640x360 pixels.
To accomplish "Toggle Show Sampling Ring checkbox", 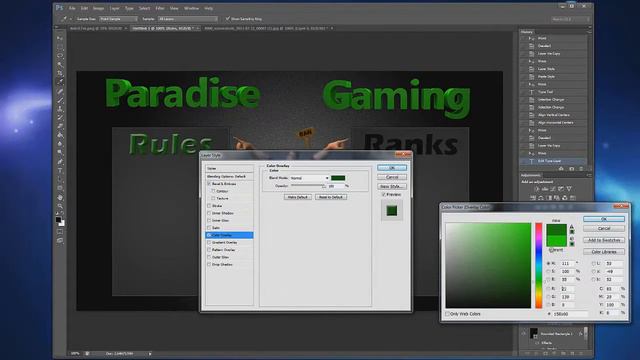I will pyautogui.click(x=228, y=18).
